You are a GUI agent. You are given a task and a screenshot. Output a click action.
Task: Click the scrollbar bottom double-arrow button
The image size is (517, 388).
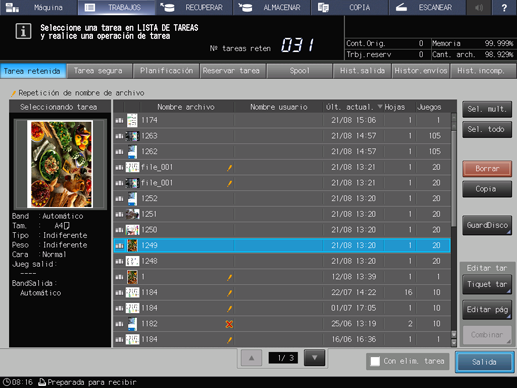pyautogui.click(x=453, y=342)
